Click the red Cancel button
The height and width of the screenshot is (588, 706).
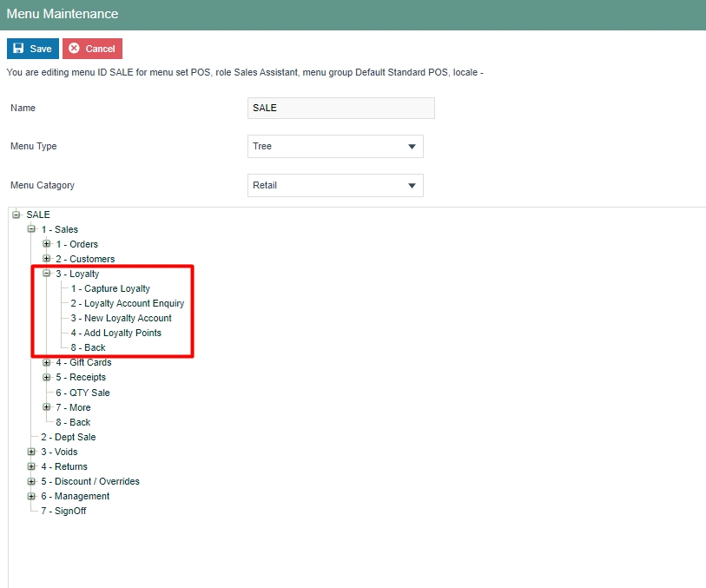92,49
